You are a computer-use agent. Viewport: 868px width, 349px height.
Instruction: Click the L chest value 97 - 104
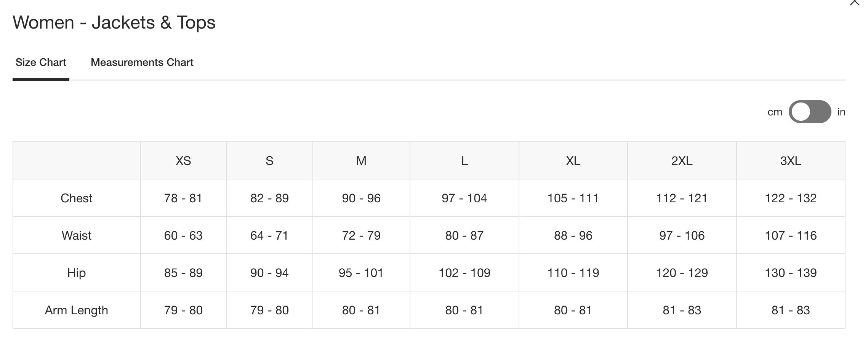point(464,198)
